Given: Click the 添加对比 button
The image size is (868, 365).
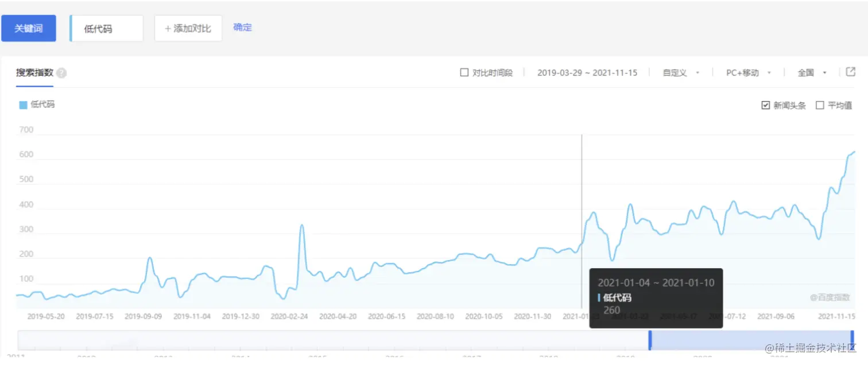Looking at the screenshot, I should (x=188, y=29).
